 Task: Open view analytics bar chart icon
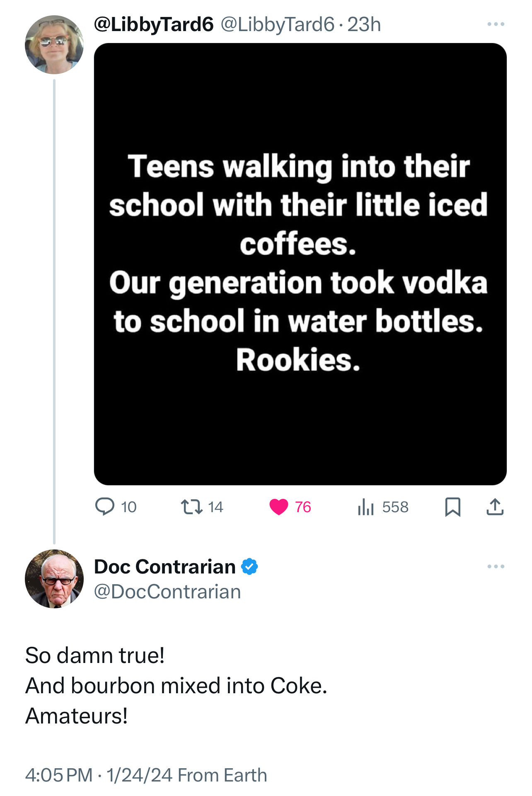pos(366,507)
